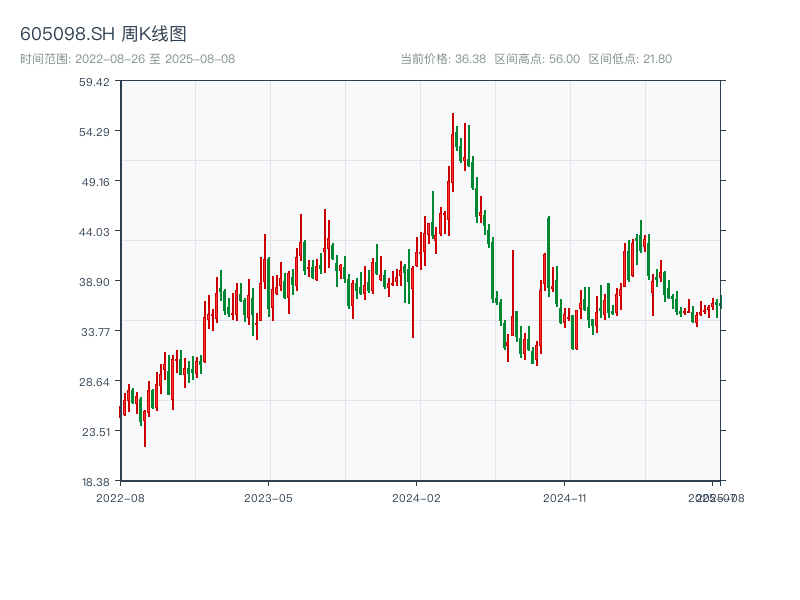Click the tallest candlestick at the 56.00 peak

pyautogui.click(x=453, y=152)
